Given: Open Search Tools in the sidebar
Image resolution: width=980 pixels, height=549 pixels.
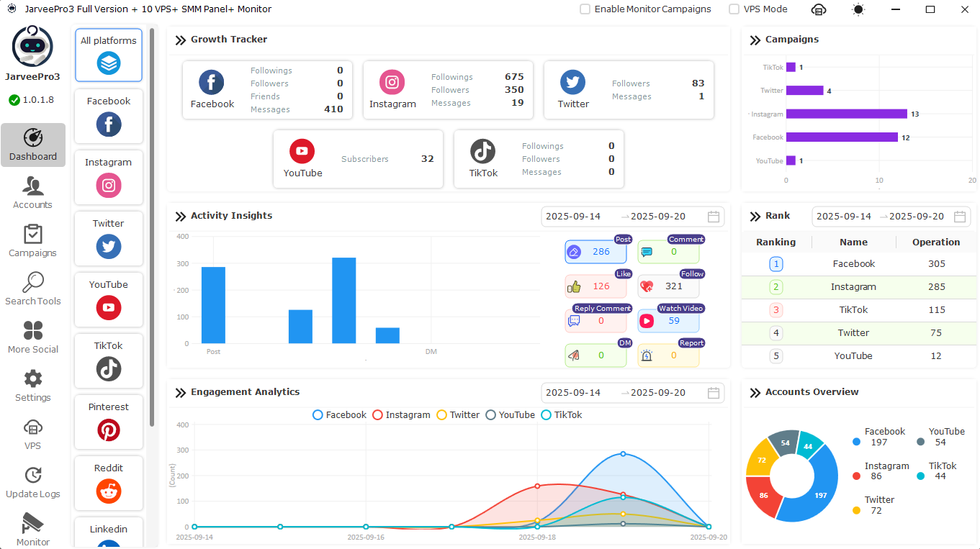Looking at the screenshot, I should pos(33,289).
